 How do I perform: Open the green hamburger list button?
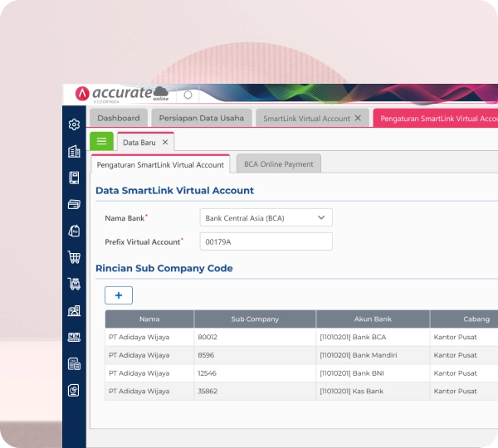pyautogui.click(x=101, y=141)
